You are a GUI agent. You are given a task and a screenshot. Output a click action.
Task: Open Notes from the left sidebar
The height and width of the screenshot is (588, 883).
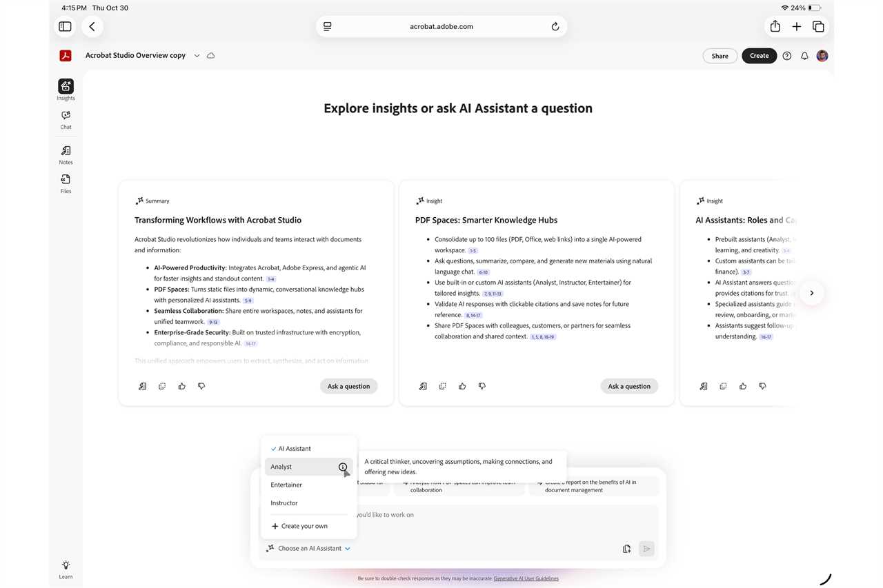click(x=65, y=154)
